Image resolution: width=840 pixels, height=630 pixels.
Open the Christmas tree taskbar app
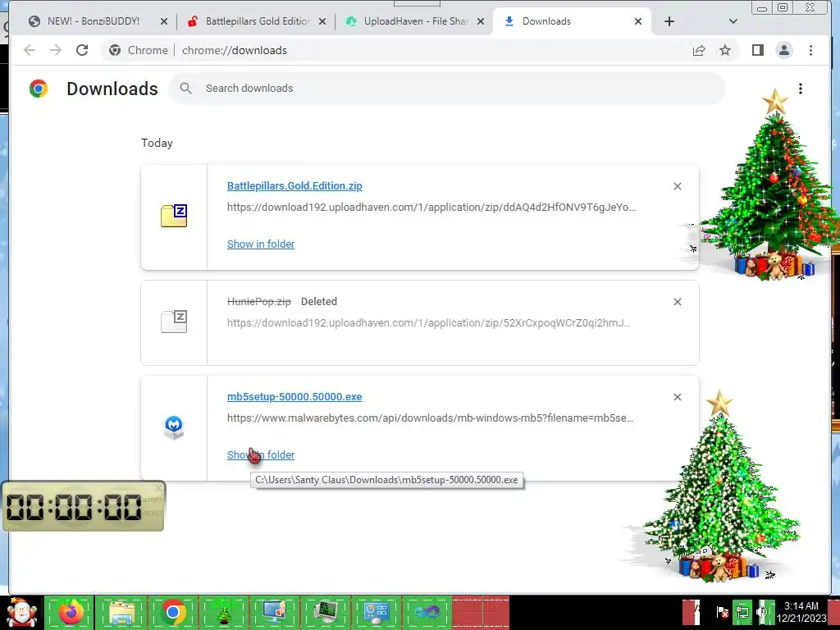click(x=223, y=612)
